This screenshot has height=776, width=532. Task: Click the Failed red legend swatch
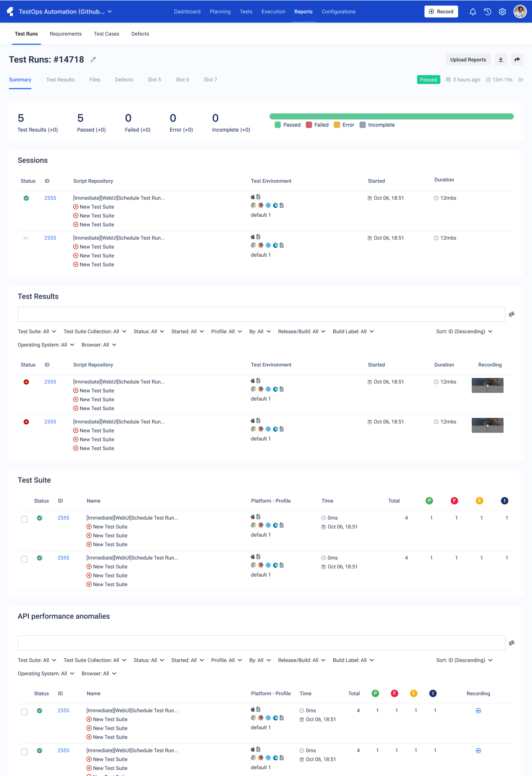coord(309,125)
